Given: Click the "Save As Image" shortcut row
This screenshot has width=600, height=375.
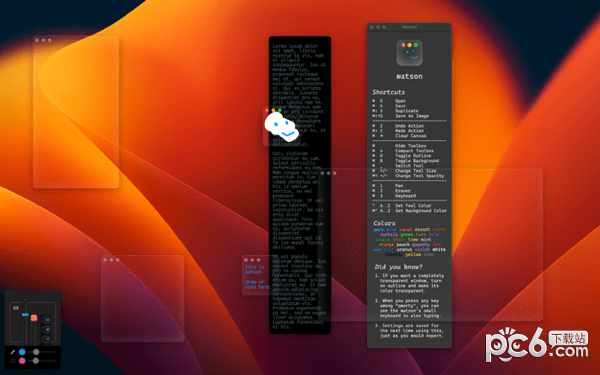Looking at the screenshot, I should (x=400, y=116).
